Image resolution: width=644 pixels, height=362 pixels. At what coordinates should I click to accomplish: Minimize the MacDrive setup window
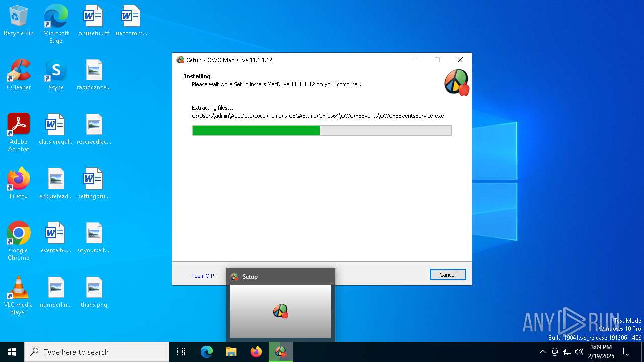coord(415,60)
